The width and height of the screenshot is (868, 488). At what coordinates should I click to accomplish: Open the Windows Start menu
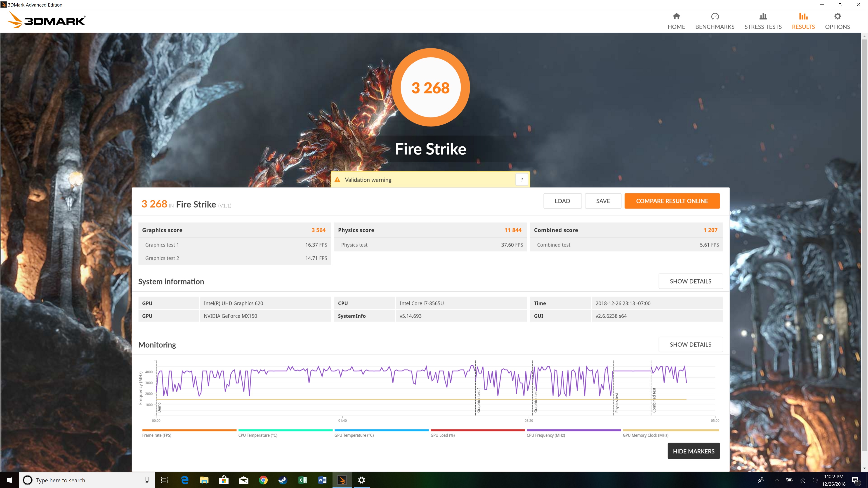tap(9, 480)
